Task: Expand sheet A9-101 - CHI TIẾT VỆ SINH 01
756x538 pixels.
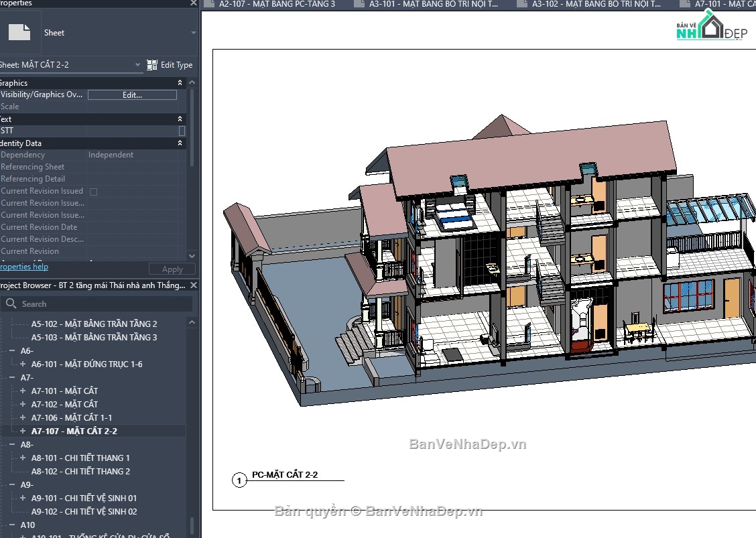Action: (x=23, y=498)
